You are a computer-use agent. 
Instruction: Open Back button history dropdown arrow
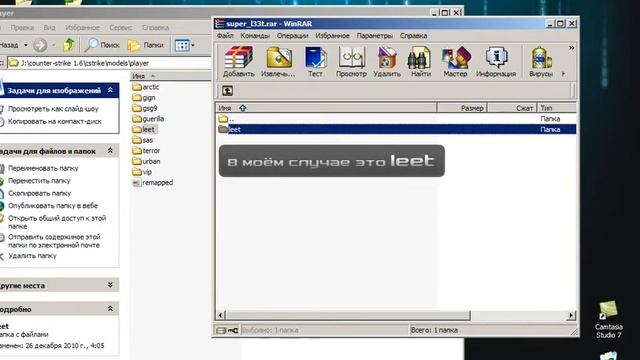[26, 45]
